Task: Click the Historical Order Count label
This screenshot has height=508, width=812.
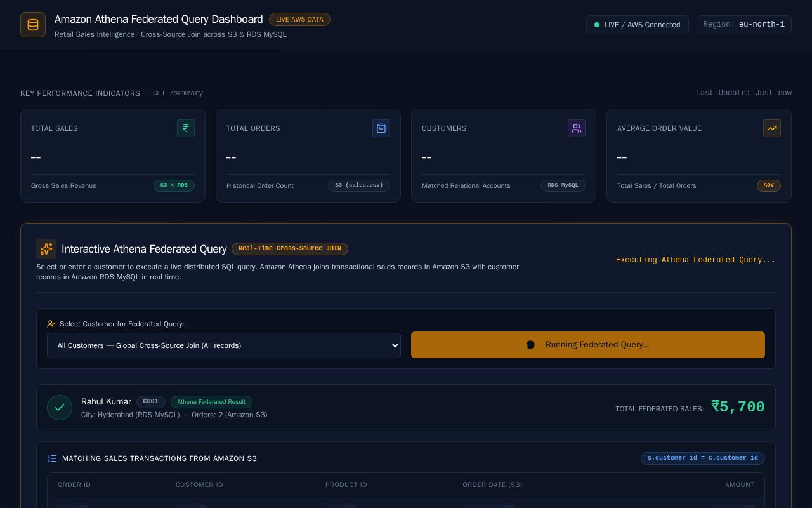Action: (x=260, y=186)
